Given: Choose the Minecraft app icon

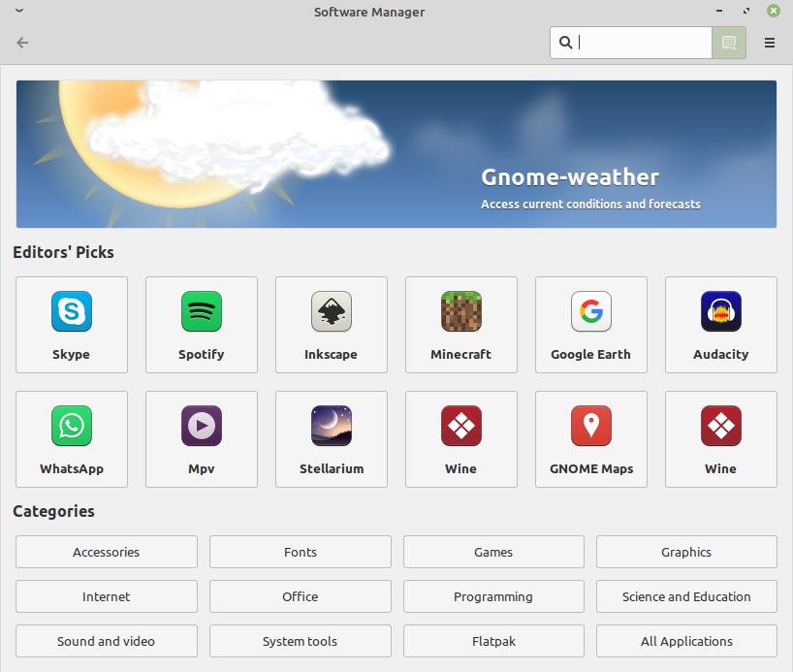Looking at the screenshot, I should click(x=461, y=312).
